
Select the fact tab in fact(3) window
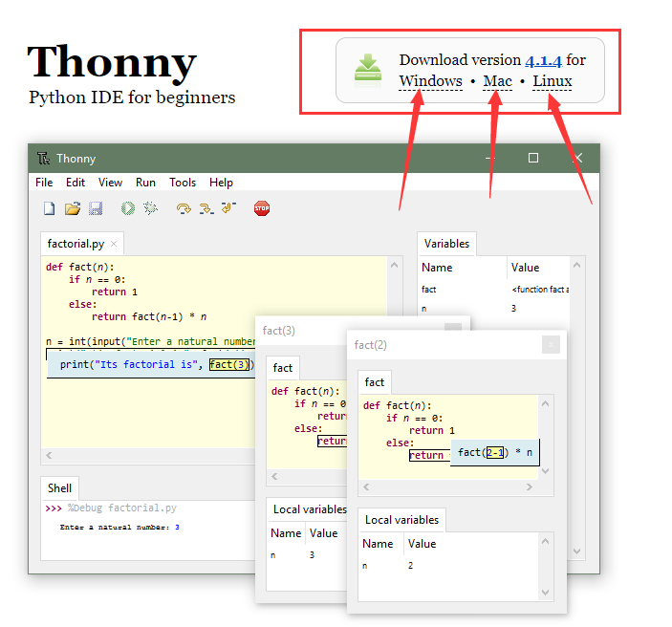pyautogui.click(x=282, y=368)
